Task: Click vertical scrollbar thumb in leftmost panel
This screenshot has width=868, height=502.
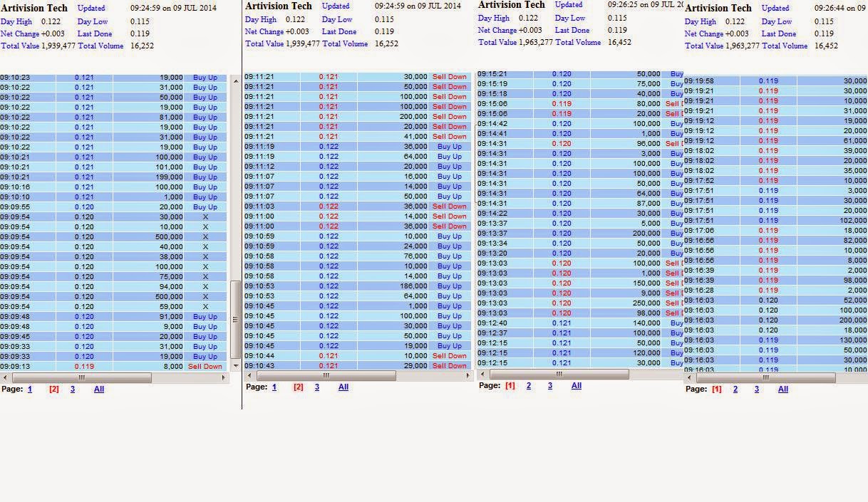Action: tap(237, 319)
